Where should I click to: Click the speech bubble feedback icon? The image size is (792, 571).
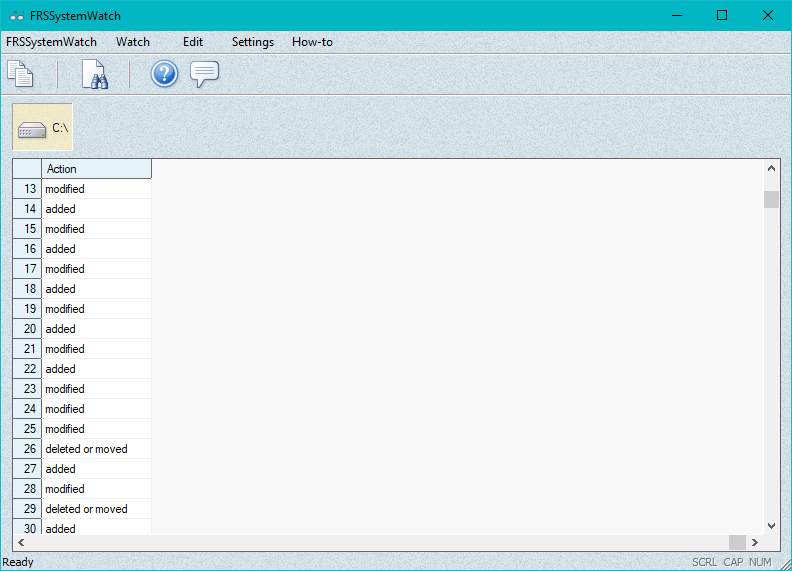[204, 74]
